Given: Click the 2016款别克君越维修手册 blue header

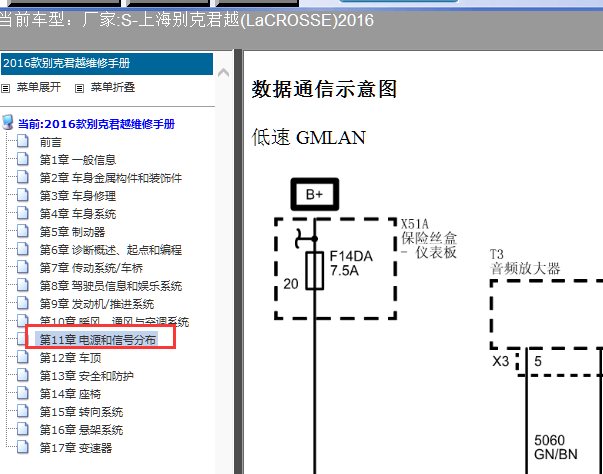Looking at the screenshot, I should 107,63.
